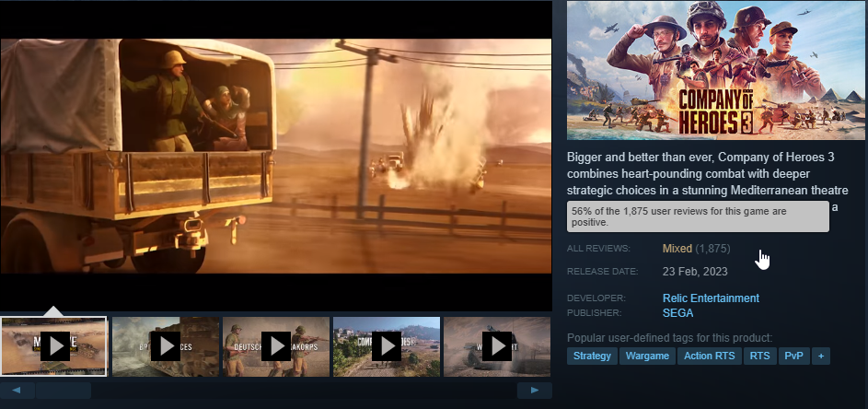Image resolution: width=868 pixels, height=409 pixels.
Task: Click the ALL REVIEWS label
Action: 598,249
